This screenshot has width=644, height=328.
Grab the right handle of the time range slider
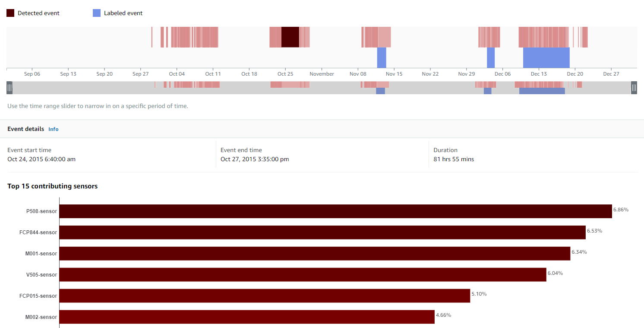[x=634, y=88]
